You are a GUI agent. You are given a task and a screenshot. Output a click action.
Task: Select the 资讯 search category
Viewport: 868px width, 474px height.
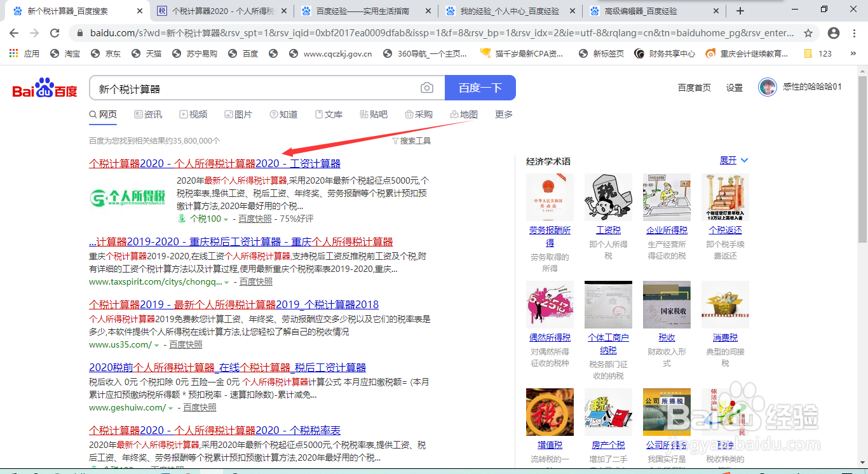click(148, 114)
